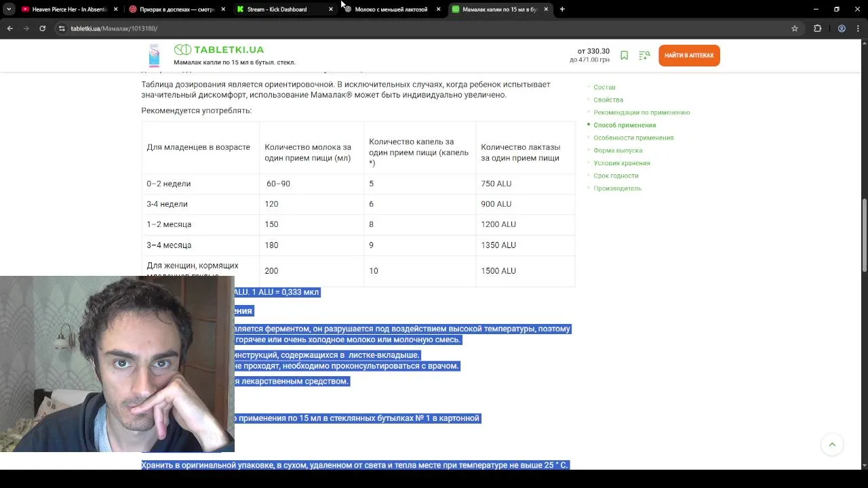Select the active Мамалак капли tab
This screenshot has height=488, width=868.
pos(498,9)
